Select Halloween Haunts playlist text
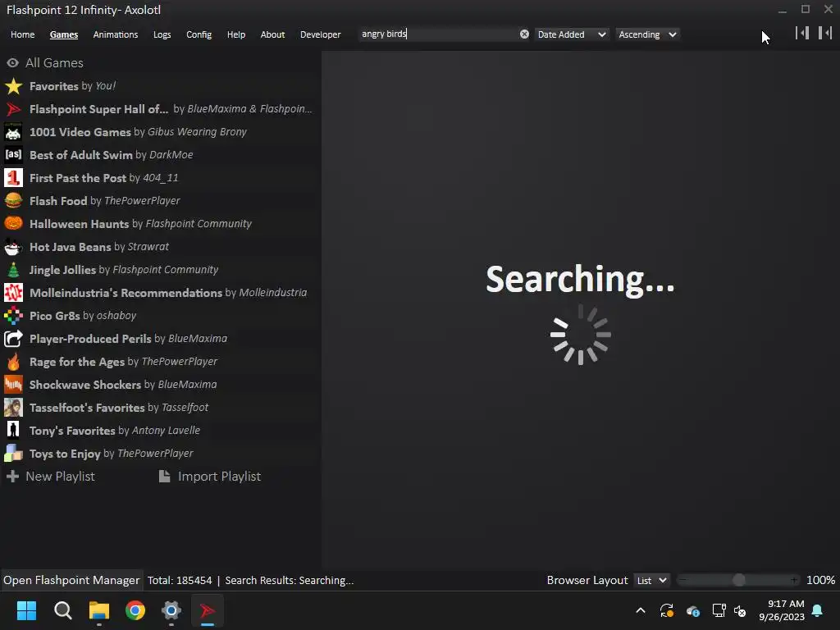This screenshot has width=840, height=630. point(140,224)
